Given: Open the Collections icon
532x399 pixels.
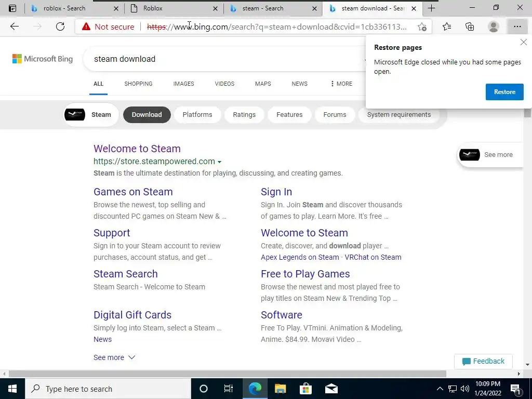Looking at the screenshot, I should [470, 26].
